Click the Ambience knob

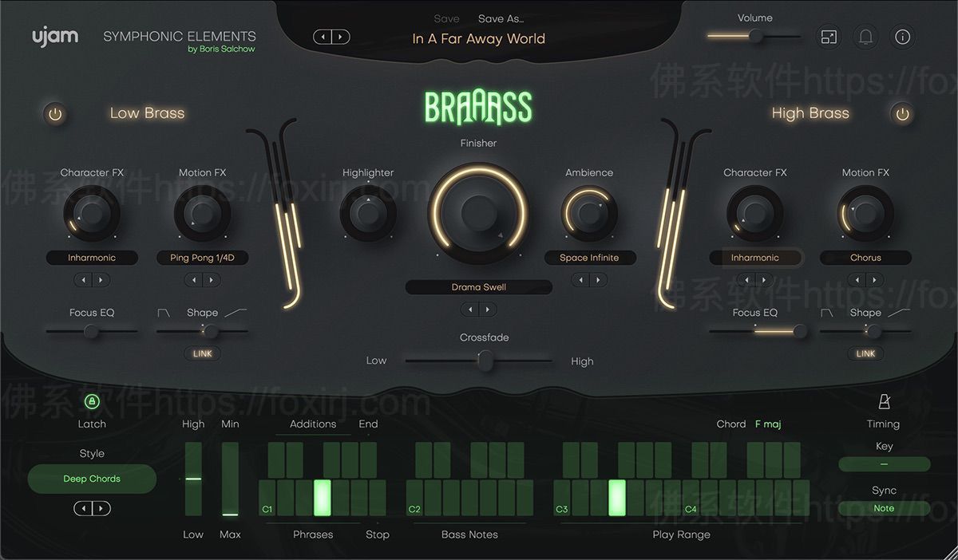[x=589, y=213]
